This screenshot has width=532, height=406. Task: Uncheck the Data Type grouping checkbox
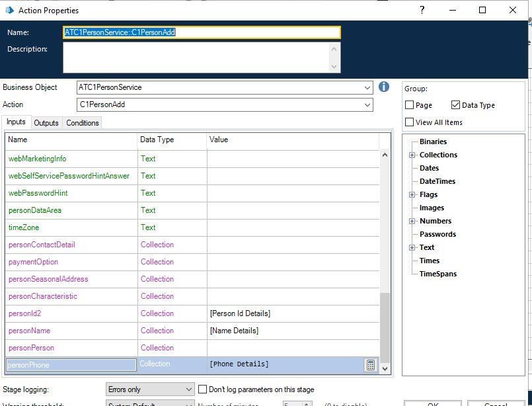pyautogui.click(x=455, y=105)
